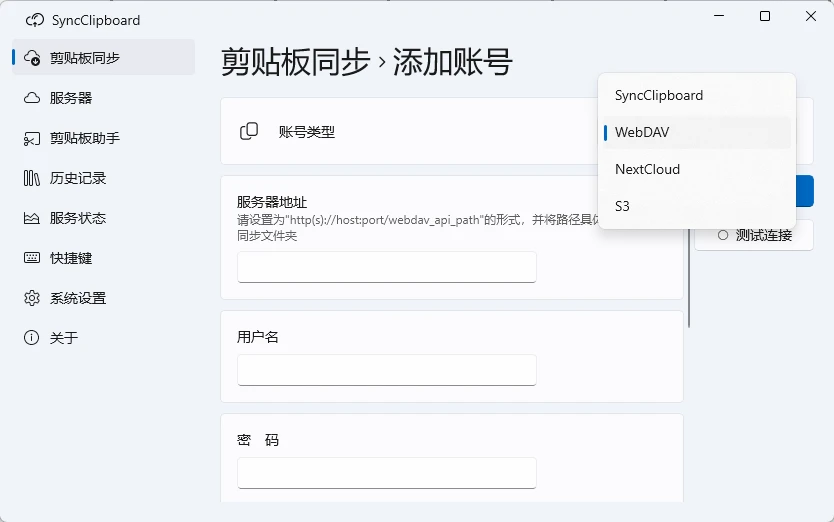Open 快捷键 settings page
Screen dimensions: 834x522
coord(104,258)
